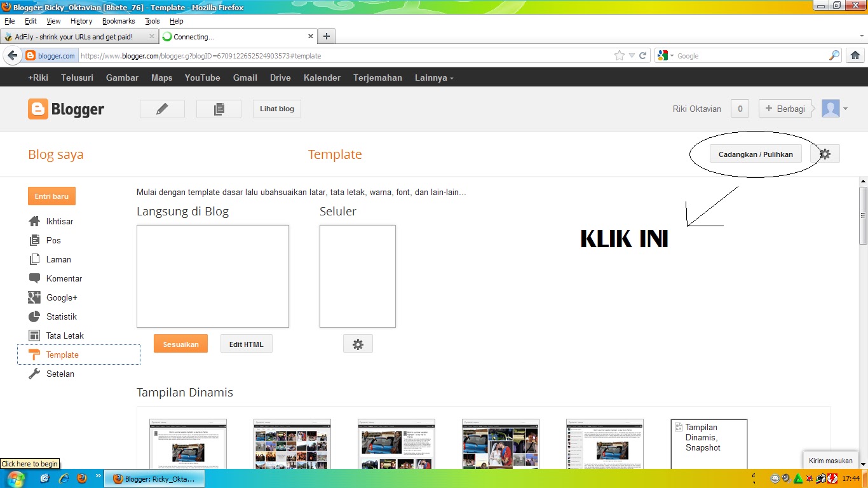
Task: Open the URL history dropdown arrow
Action: [x=632, y=56]
